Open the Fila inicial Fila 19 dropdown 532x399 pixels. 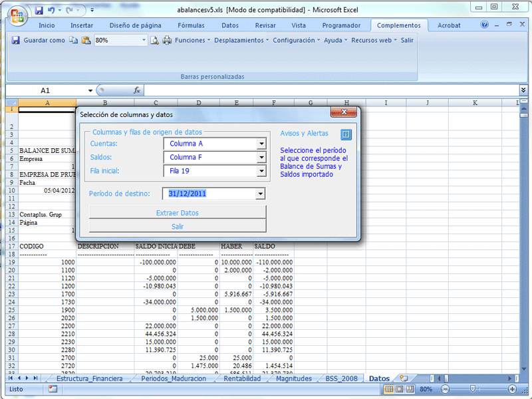[261, 171]
